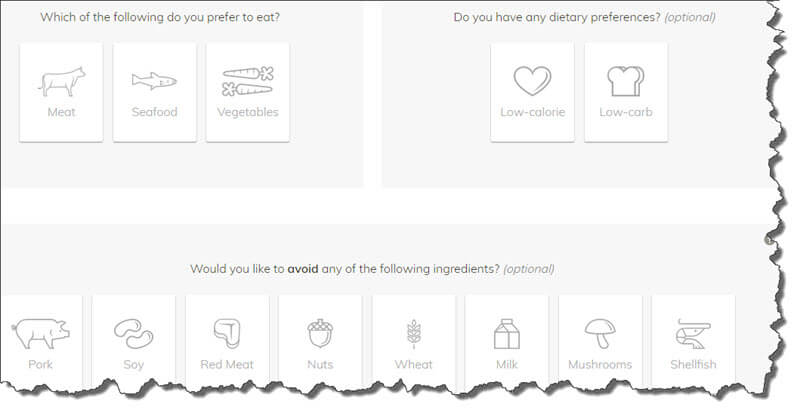Choose the carrots icon for Vegetables
The image size is (800, 413).
248,81
